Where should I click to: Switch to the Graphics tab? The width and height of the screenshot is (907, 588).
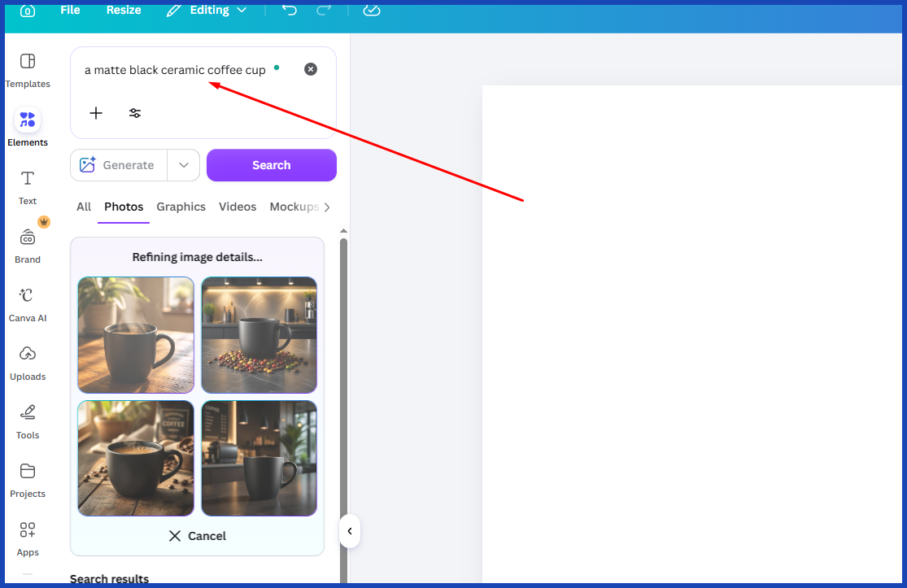click(181, 207)
